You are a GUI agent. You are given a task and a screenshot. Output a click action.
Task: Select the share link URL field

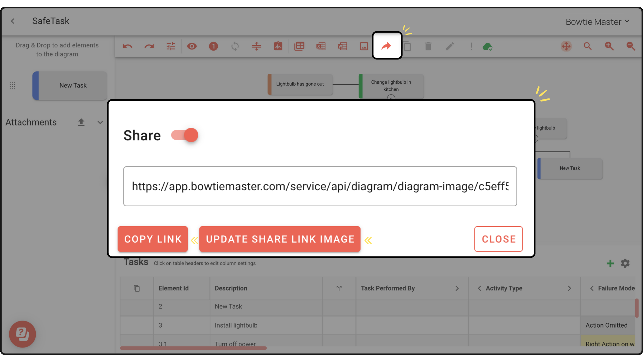pyautogui.click(x=320, y=186)
